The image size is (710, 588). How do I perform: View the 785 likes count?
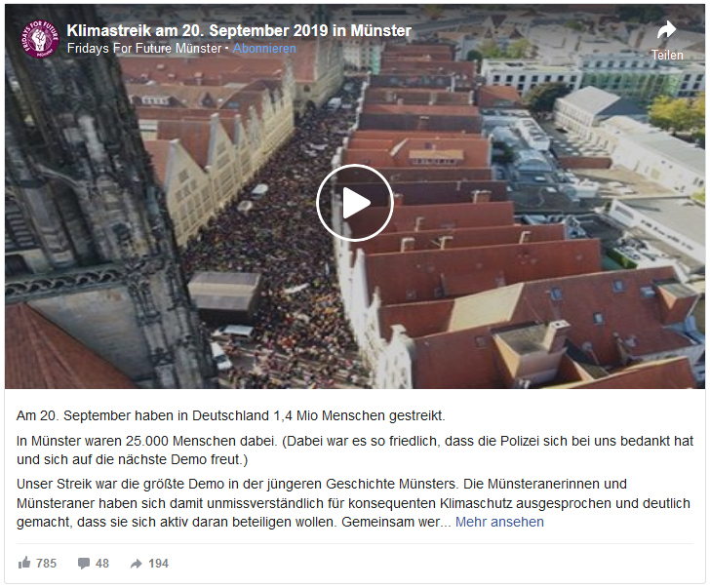46,563
